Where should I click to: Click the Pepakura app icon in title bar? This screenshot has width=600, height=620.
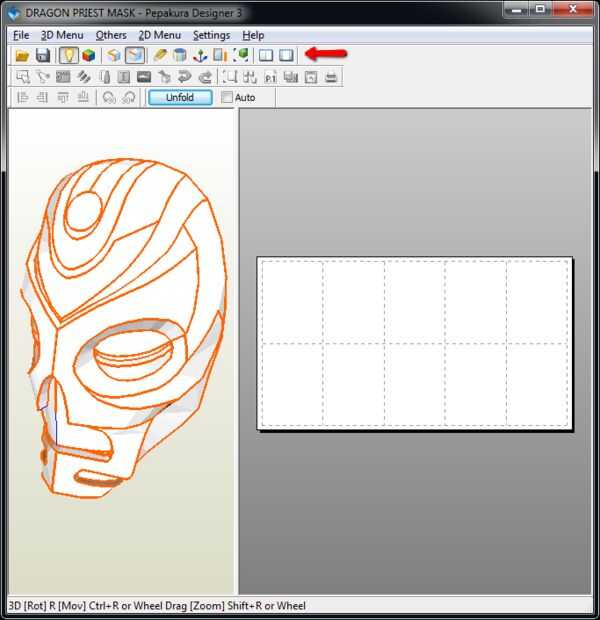(x=14, y=13)
